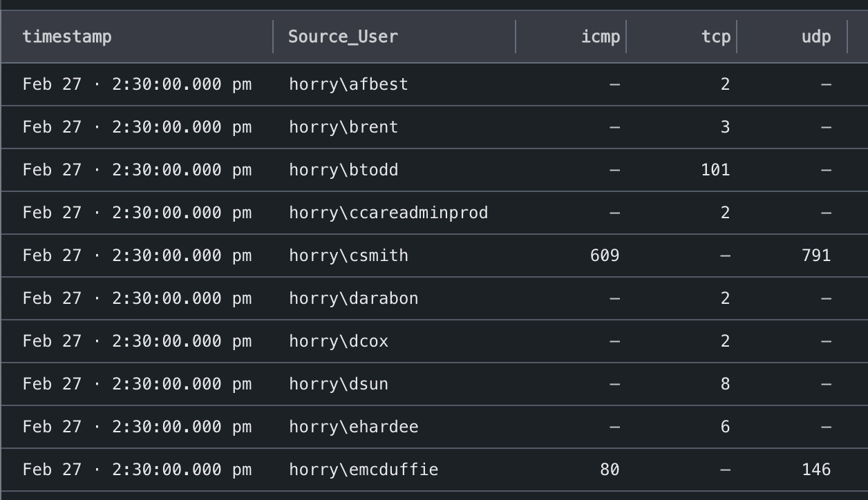Click the timestamp column header

tap(67, 37)
